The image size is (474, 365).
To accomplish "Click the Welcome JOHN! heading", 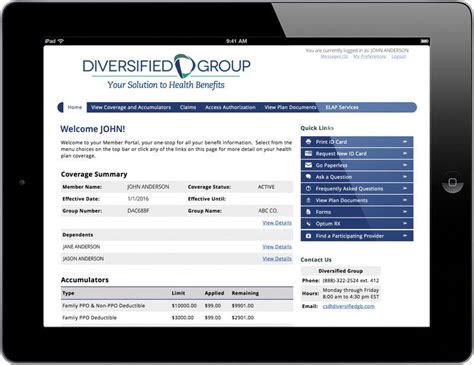I will [93, 129].
